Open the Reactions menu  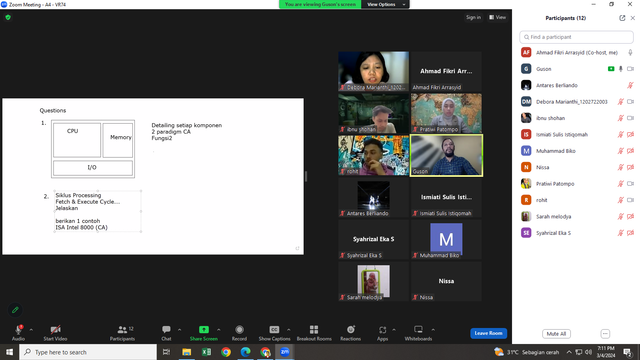coord(351,333)
